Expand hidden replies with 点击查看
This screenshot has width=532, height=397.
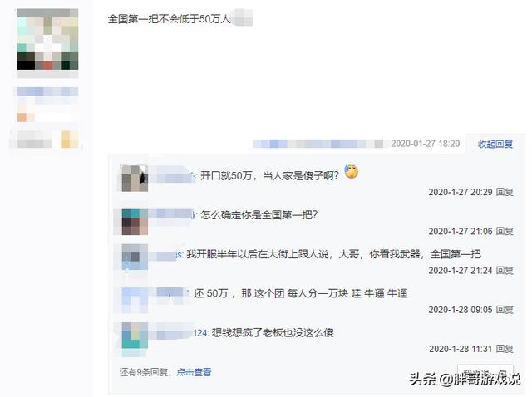coord(194,372)
